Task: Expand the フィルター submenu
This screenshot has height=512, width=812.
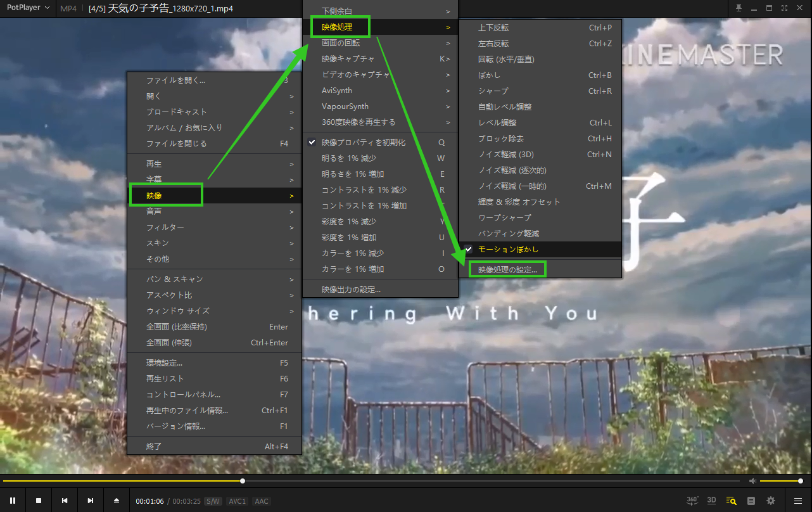Action: click(x=214, y=227)
